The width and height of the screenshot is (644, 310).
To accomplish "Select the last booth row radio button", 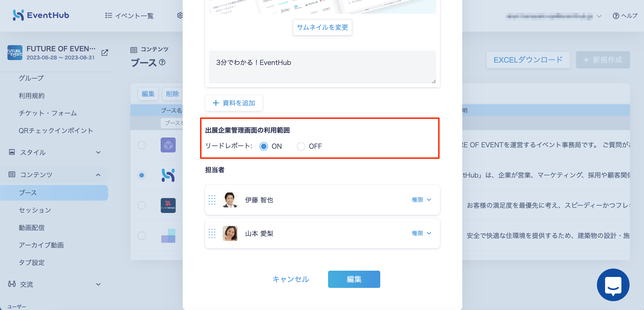I will pos(141,236).
